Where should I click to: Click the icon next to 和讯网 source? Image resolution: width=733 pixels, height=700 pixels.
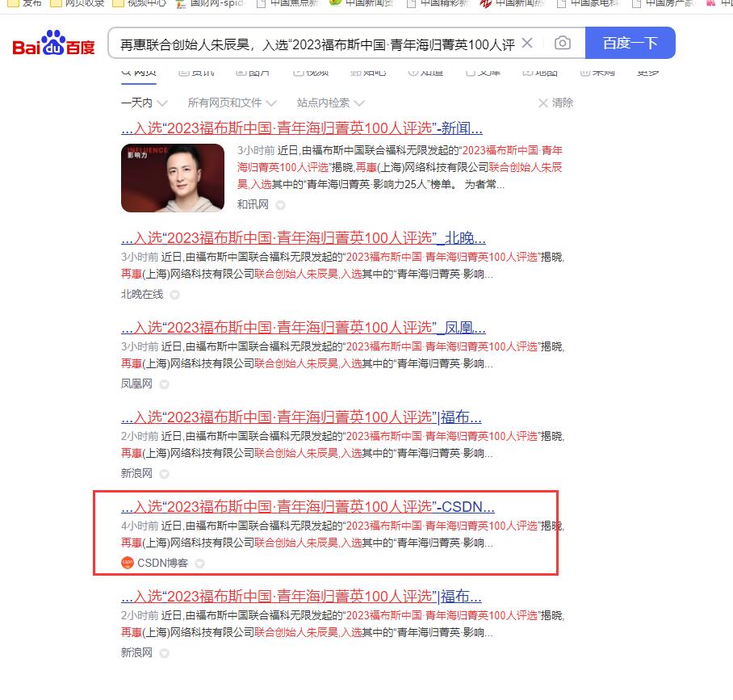(280, 205)
